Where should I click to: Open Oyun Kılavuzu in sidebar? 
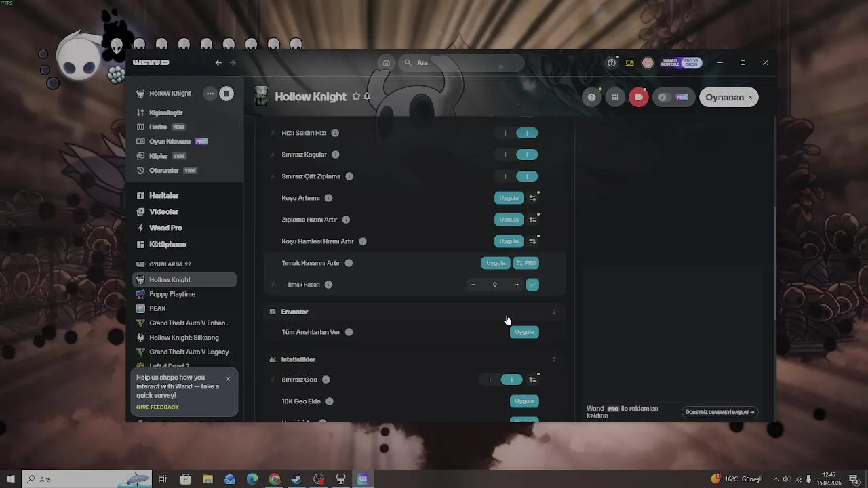pyautogui.click(x=169, y=142)
